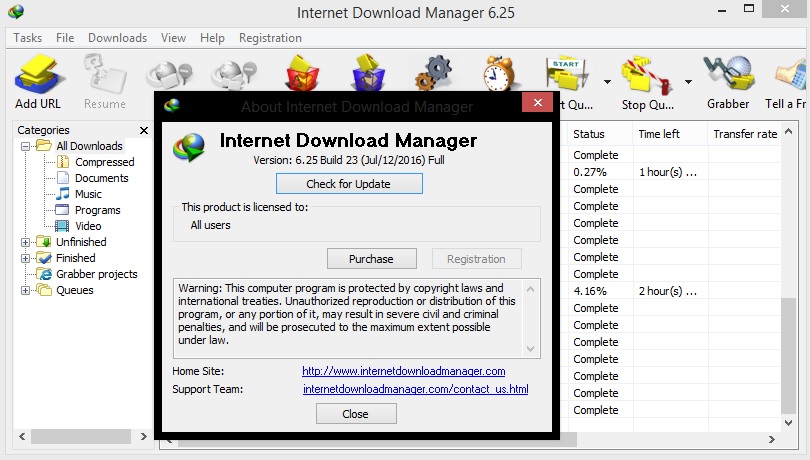Click Categories panel scroll right arrow
Screen dimensions: 810x460
pyautogui.click(x=144, y=437)
